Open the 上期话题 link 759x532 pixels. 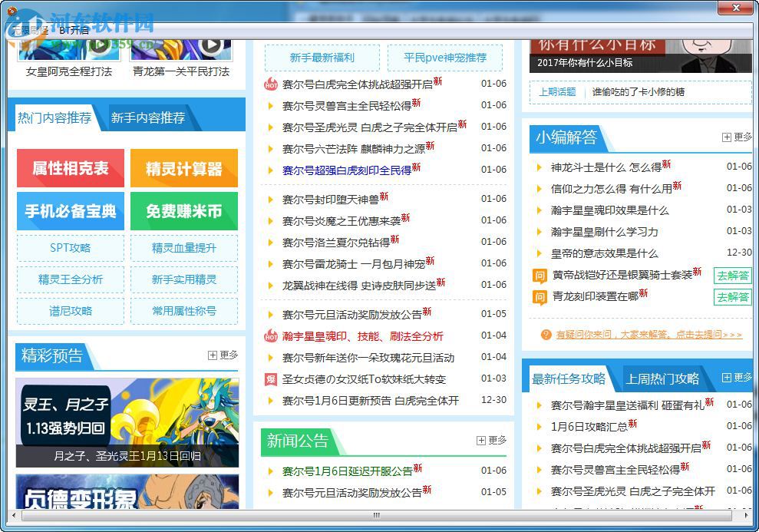pyautogui.click(x=558, y=93)
